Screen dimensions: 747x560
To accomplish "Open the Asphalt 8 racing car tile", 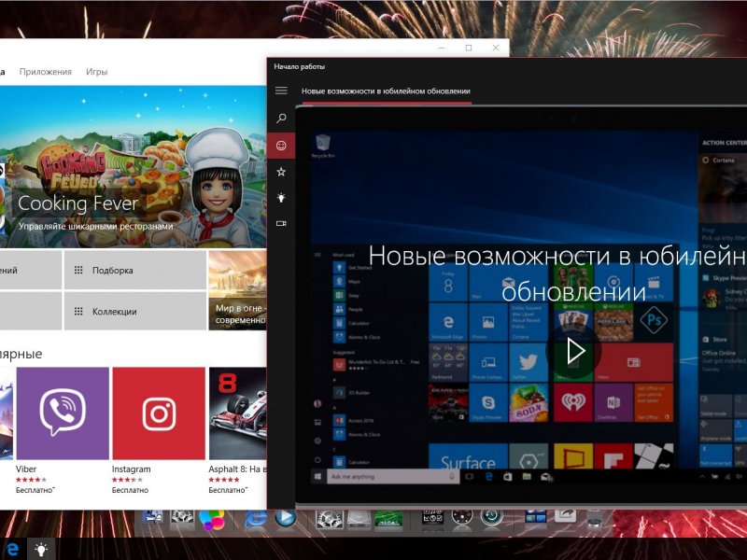I will pos(238,413).
